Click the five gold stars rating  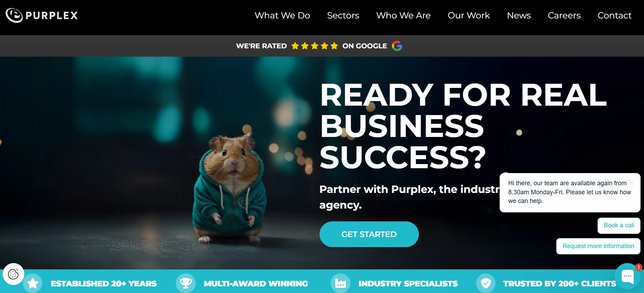[315, 46]
